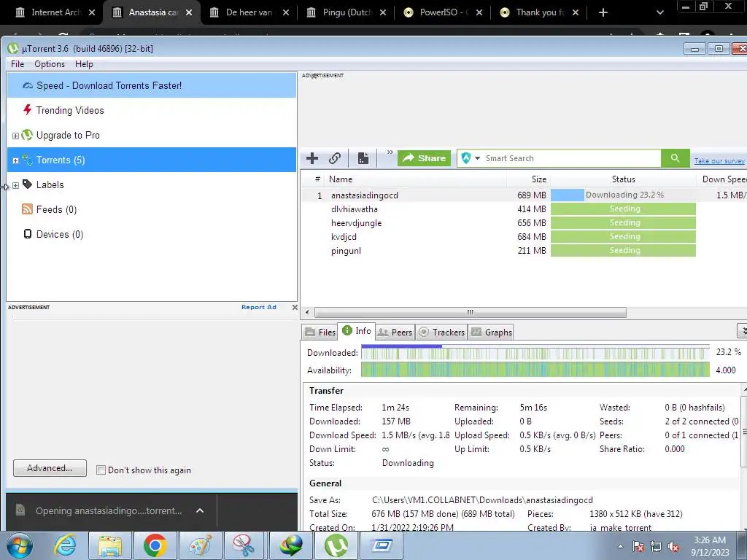Open a new browser tab
747x560 pixels.
pos(603,12)
